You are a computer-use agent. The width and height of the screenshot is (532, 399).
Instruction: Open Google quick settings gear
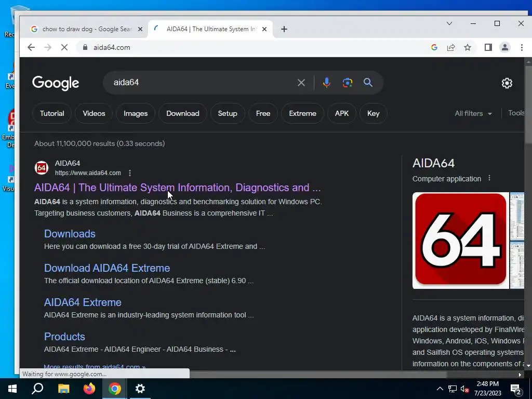tap(507, 83)
